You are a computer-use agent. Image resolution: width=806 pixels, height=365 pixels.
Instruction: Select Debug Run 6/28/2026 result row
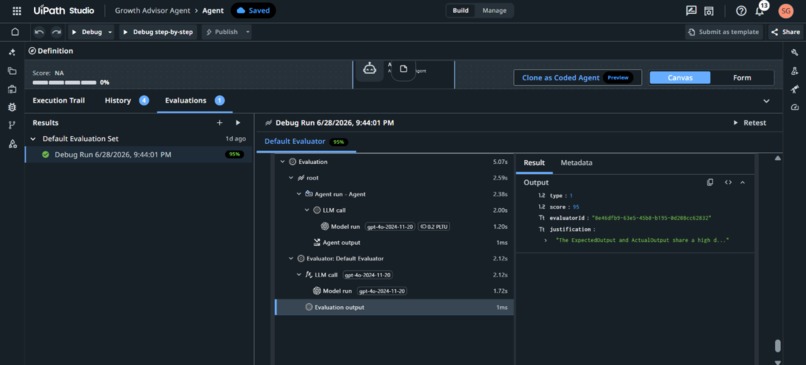tap(138, 155)
